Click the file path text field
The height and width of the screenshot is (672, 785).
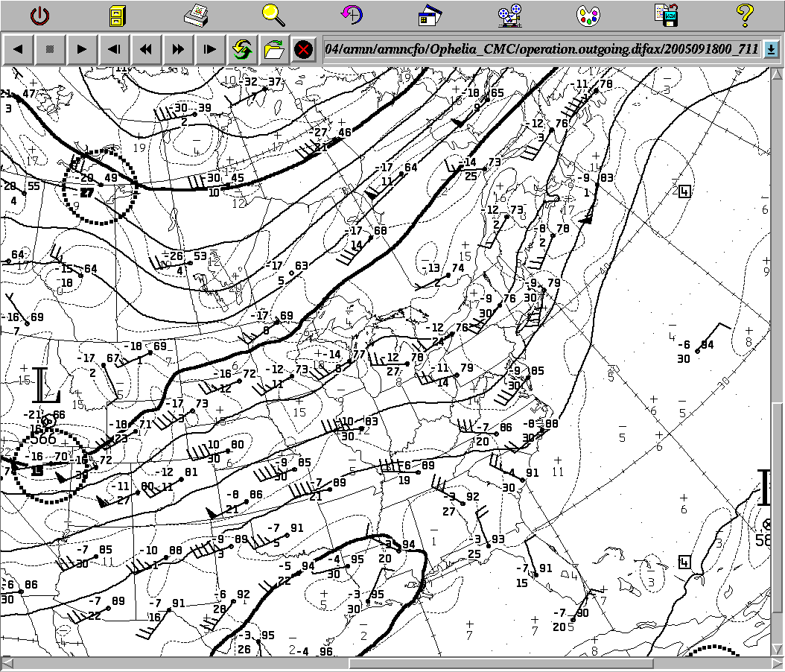(x=541, y=49)
